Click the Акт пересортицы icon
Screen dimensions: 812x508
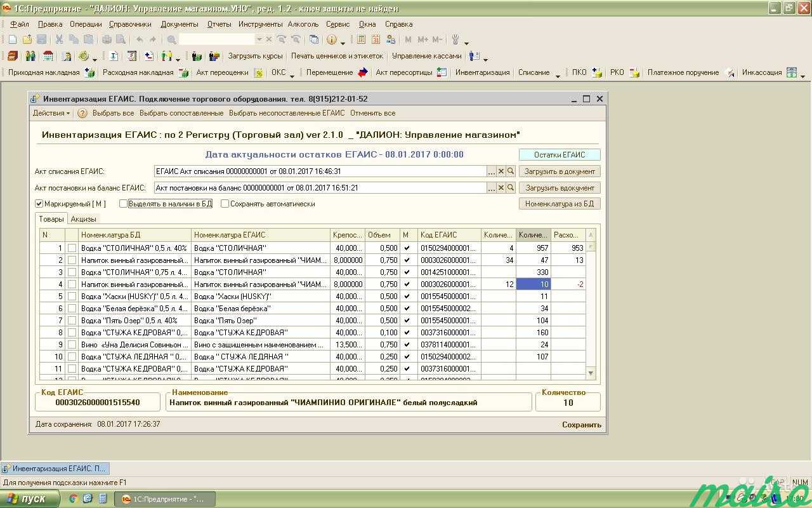442,72
